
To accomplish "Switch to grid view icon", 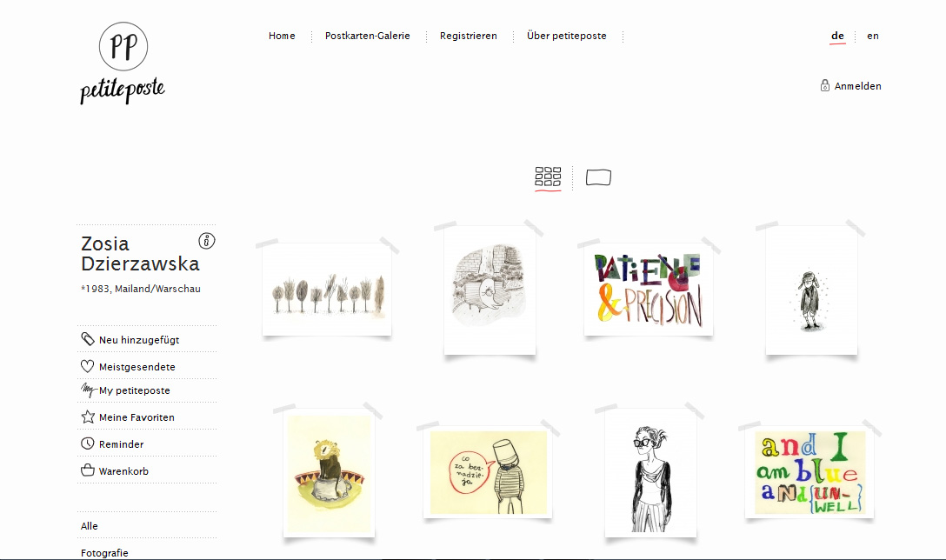I will [548, 177].
